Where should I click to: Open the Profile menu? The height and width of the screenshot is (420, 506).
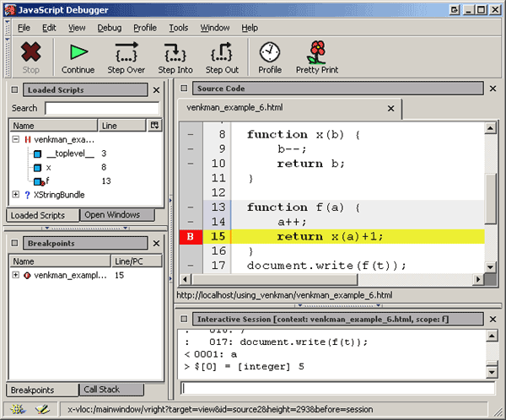click(145, 28)
